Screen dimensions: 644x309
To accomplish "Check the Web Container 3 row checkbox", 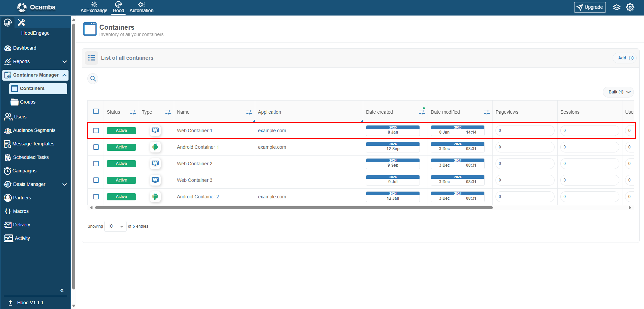I will point(96,180).
